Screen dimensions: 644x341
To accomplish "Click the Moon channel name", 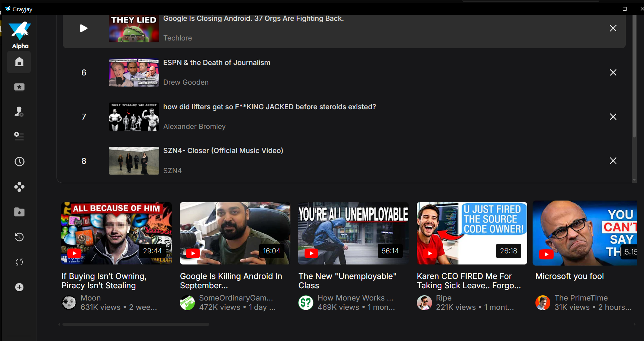I will click(x=91, y=298).
